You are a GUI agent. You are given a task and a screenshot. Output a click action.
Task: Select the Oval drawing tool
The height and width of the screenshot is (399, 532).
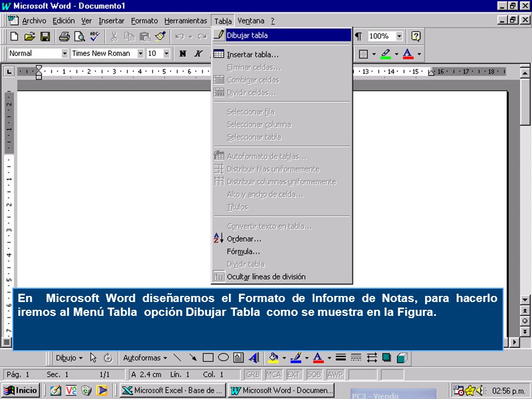pos(223,357)
